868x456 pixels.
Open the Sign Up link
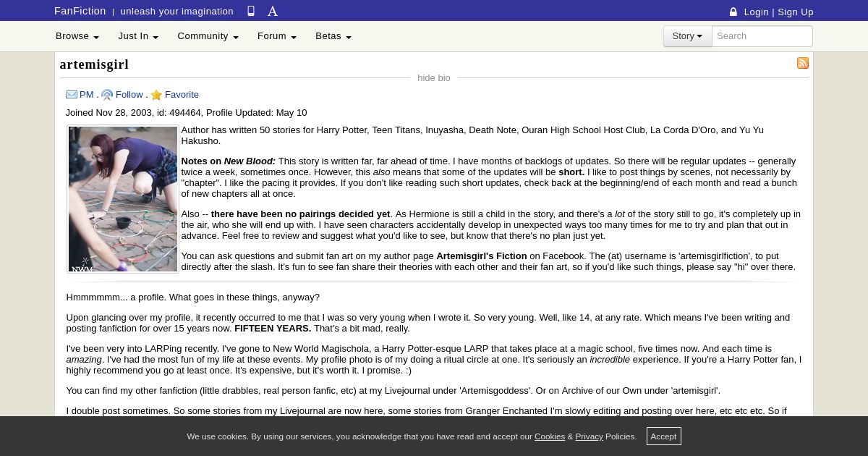[796, 12]
